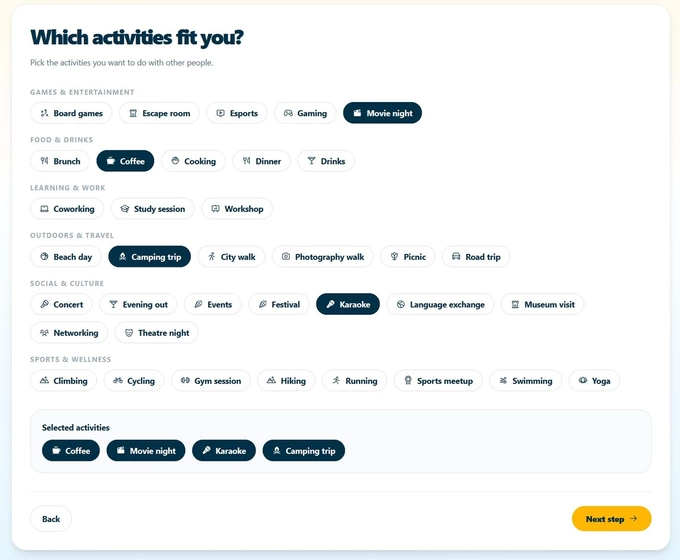Screen dimensions: 680x560
Task: Click the Back button
Action: click(51, 519)
